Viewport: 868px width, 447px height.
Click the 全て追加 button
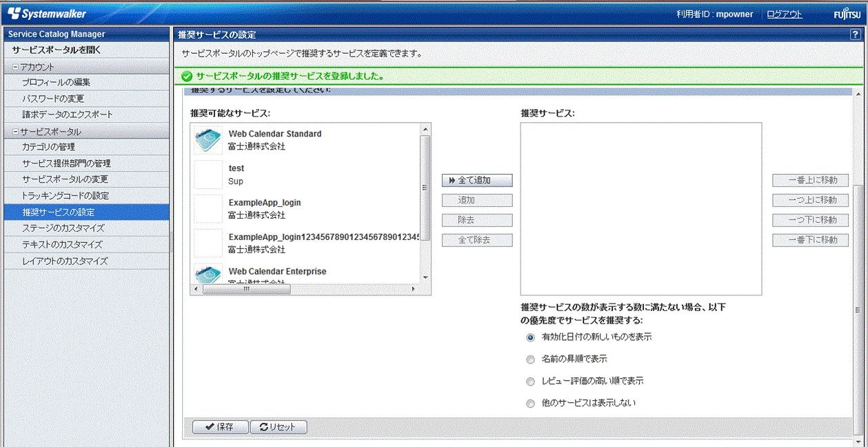(477, 180)
